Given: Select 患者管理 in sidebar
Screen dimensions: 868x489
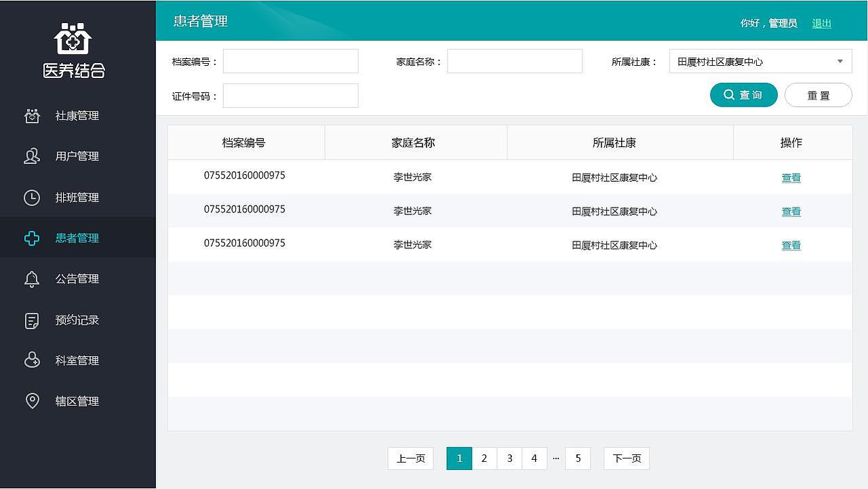Looking at the screenshot, I should [x=78, y=238].
